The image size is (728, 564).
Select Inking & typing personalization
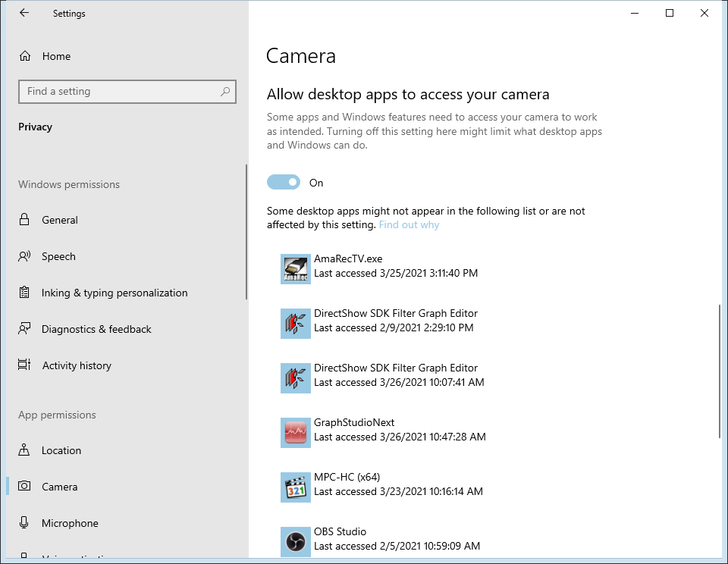pyautogui.click(x=115, y=293)
